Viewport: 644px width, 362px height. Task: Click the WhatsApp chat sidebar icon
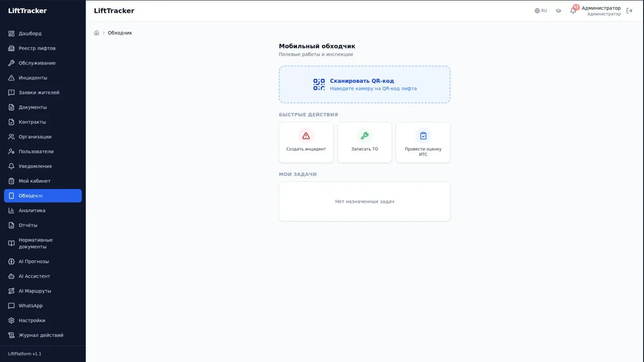point(12,306)
